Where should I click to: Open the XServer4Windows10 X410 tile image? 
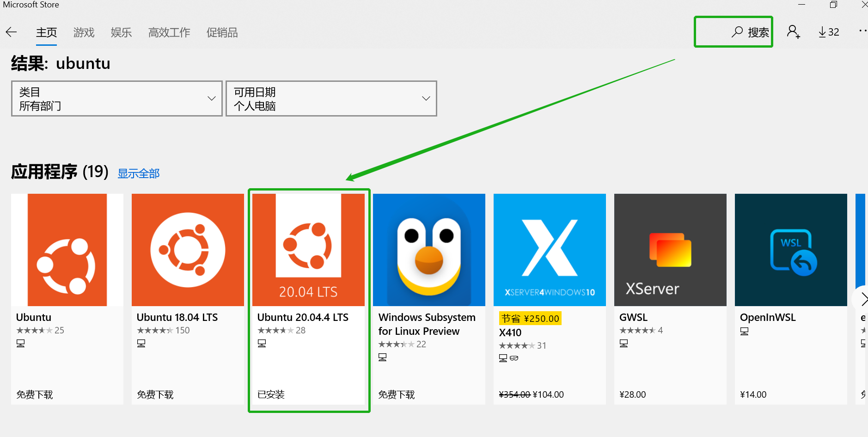point(550,250)
